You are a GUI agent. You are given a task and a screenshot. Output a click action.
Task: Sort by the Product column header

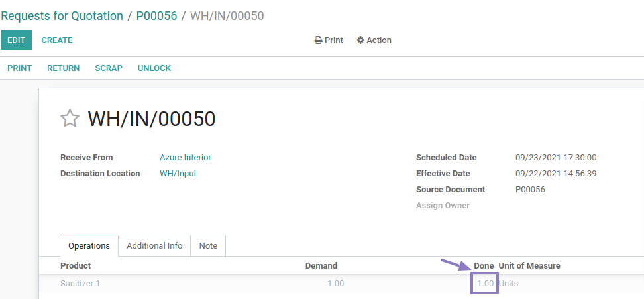tap(76, 266)
